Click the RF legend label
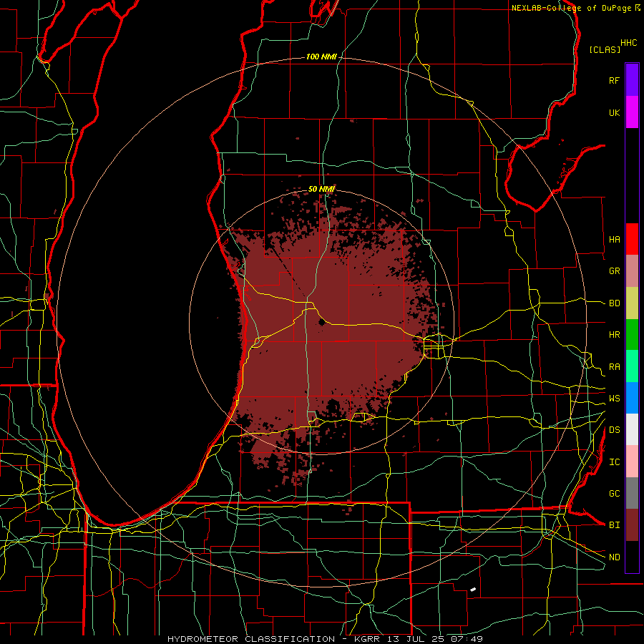Image resolution: width=644 pixels, height=644 pixels. click(x=614, y=81)
